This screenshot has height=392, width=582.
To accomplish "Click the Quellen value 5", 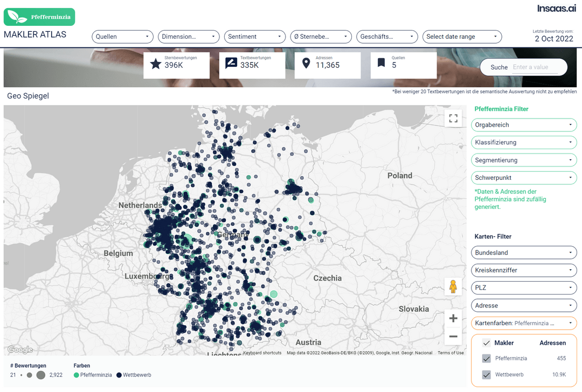I will [x=394, y=65].
